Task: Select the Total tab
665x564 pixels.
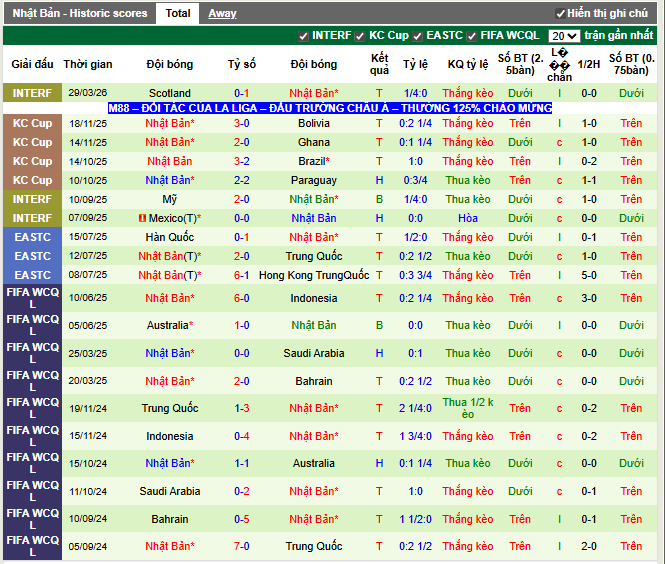Action: point(178,13)
